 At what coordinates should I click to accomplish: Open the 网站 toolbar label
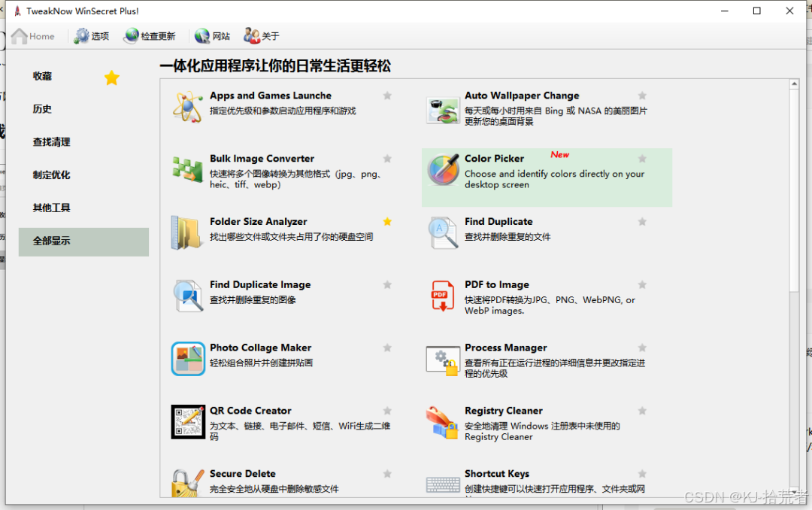(221, 36)
